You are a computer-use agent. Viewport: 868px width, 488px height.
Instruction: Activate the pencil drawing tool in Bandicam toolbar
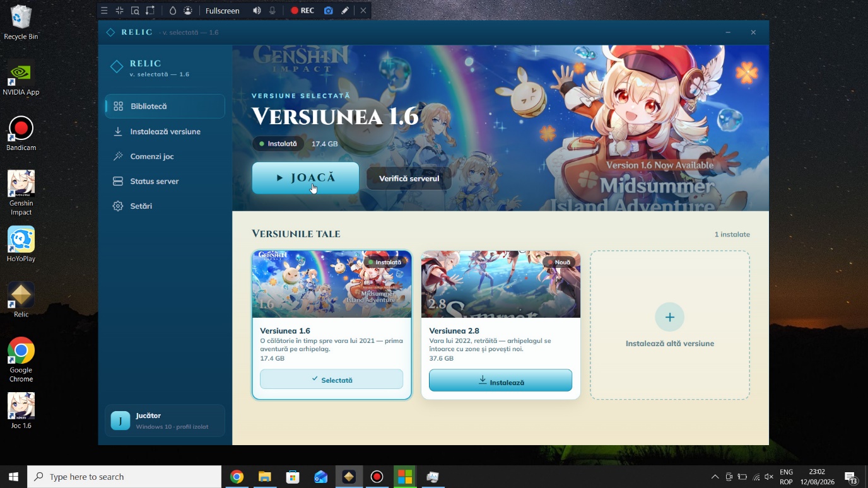(x=345, y=11)
